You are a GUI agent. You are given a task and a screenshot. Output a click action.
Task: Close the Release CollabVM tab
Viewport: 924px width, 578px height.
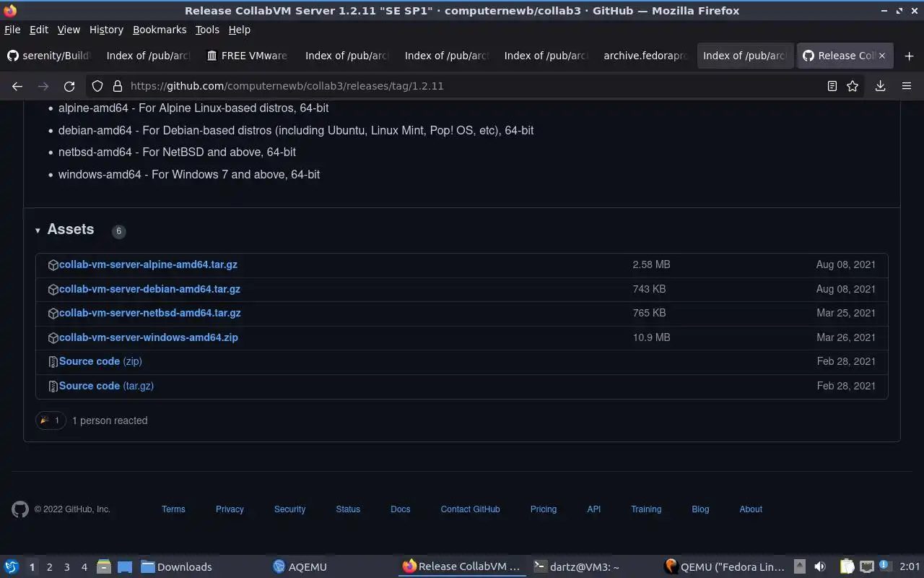coord(881,56)
